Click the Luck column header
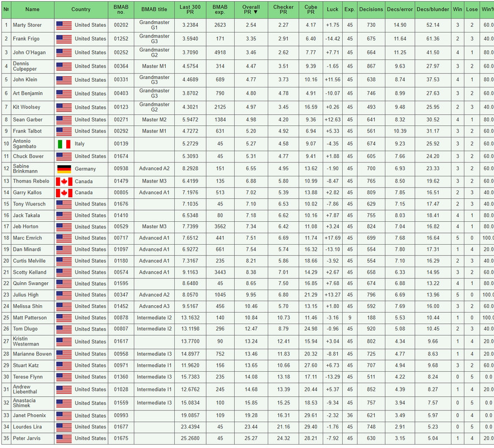Image resolution: width=494 pixels, height=448 pixels. (x=332, y=10)
